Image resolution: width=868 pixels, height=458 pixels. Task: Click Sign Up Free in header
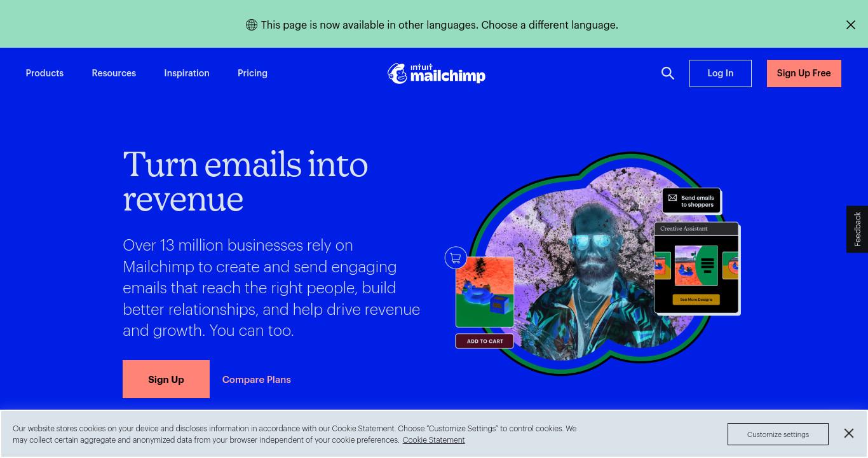point(804,73)
